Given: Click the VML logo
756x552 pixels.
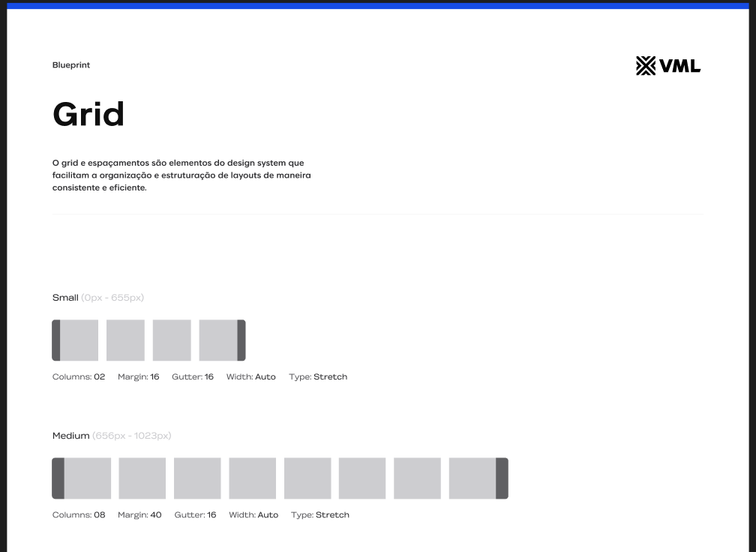Looking at the screenshot, I should [667, 66].
